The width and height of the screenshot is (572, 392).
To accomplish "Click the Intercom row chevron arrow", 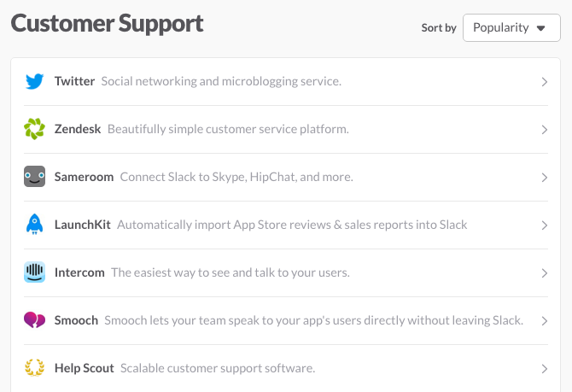I will coord(545,273).
